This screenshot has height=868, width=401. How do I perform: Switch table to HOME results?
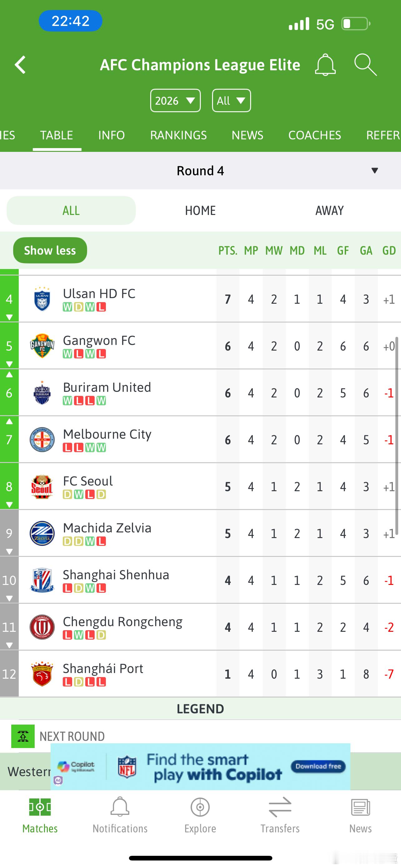click(200, 211)
